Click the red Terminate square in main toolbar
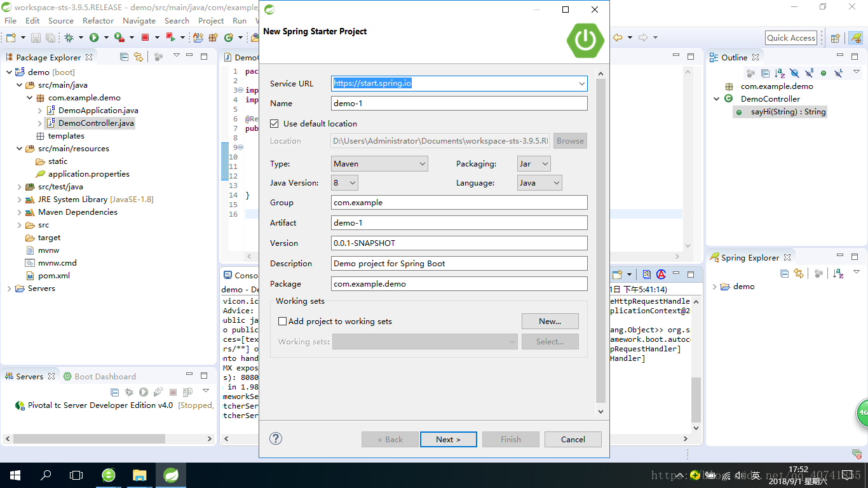Image resolution: width=868 pixels, height=488 pixels. 145,37
